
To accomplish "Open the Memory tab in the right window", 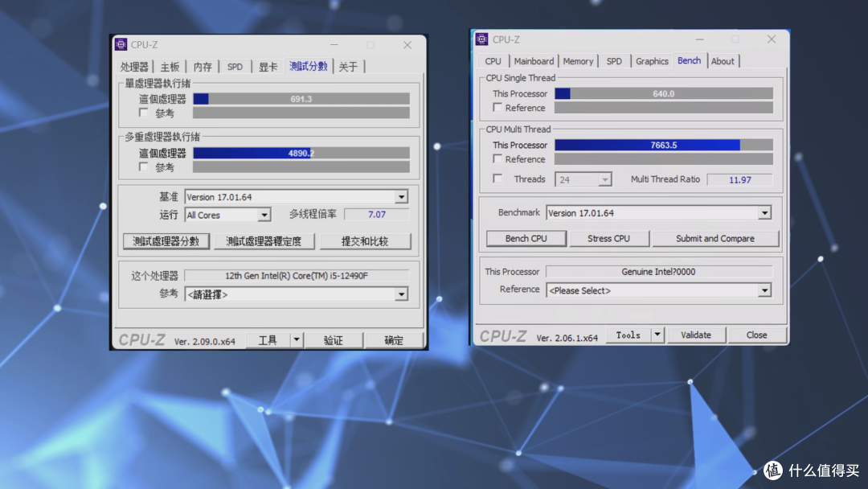I will (x=576, y=60).
